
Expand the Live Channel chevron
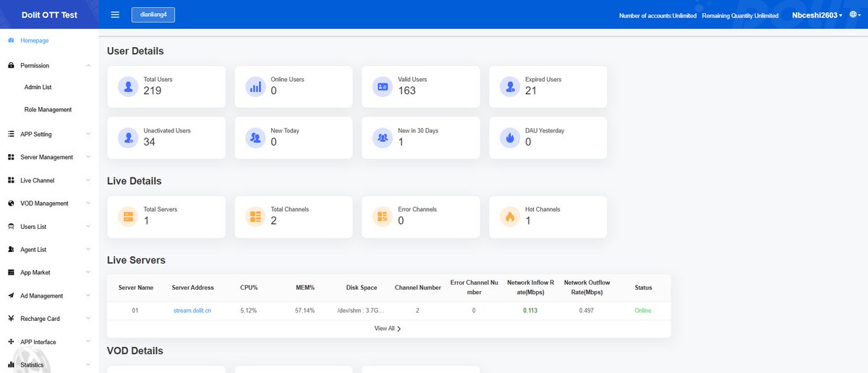(88, 180)
